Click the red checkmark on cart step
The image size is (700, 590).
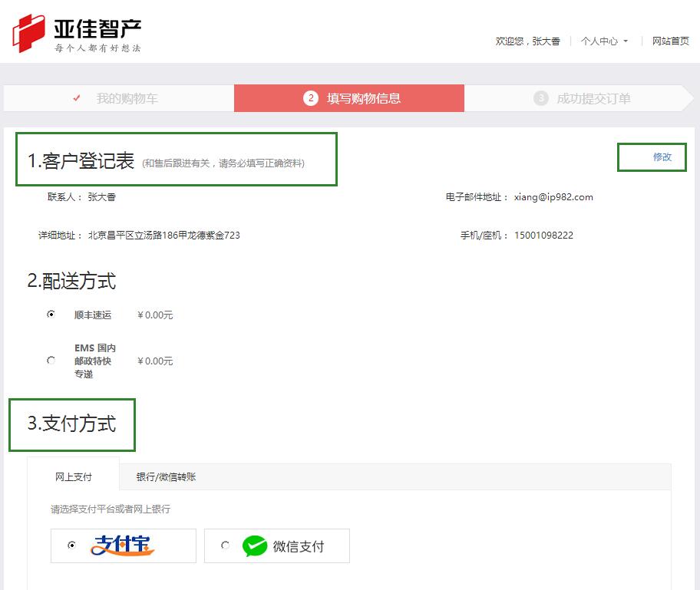(77, 98)
